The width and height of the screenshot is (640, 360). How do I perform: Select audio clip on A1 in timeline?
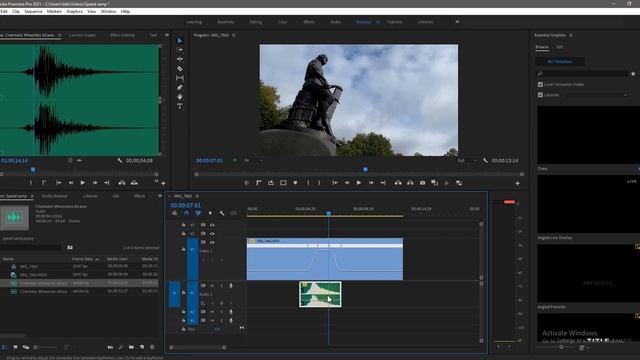click(320, 294)
